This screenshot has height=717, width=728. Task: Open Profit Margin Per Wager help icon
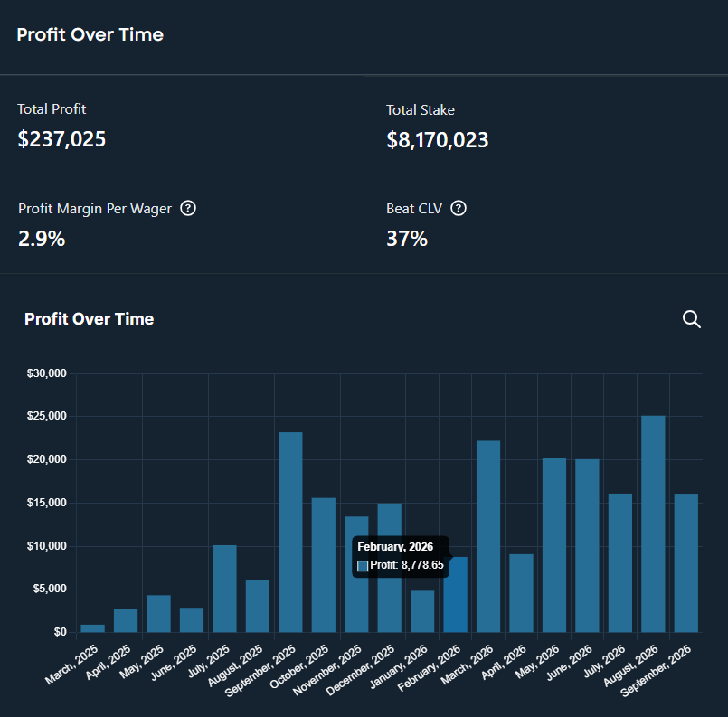188,208
